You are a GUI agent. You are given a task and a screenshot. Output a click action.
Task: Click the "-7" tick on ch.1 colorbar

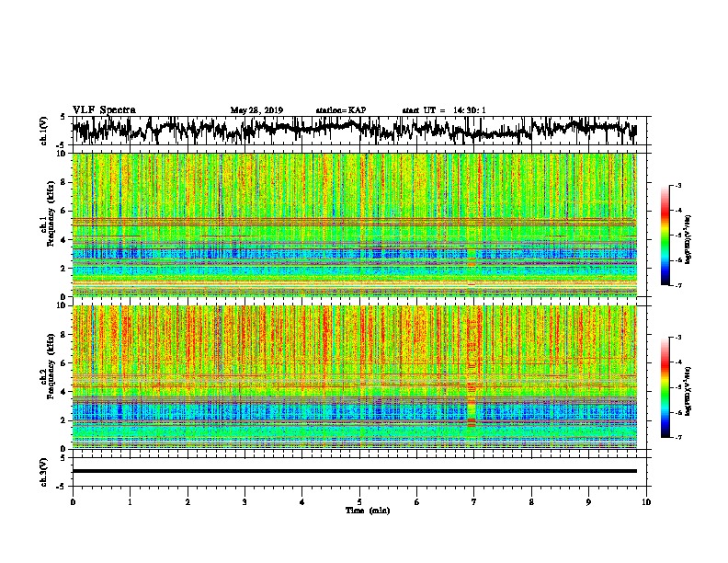pos(678,285)
